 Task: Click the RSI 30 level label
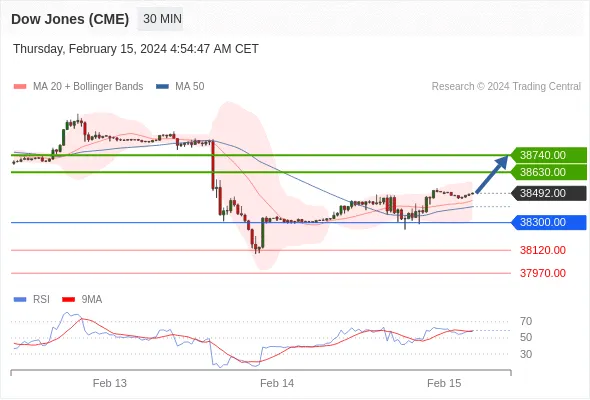[526, 354]
